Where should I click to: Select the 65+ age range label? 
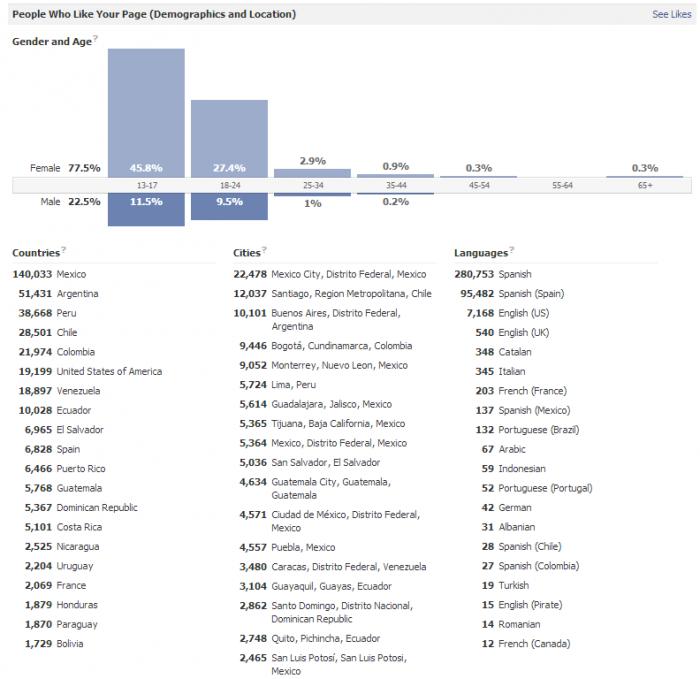(x=645, y=185)
